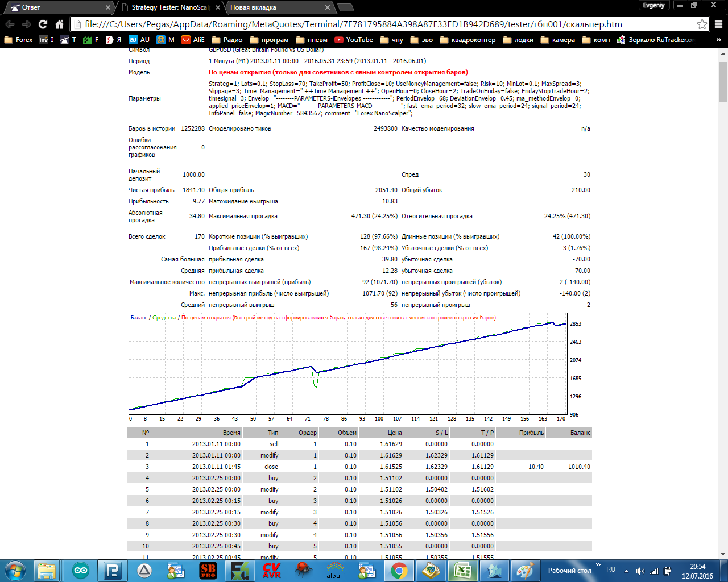Open the чпу bookmarks folder
This screenshot has height=582, width=728.
click(x=391, y=40)
